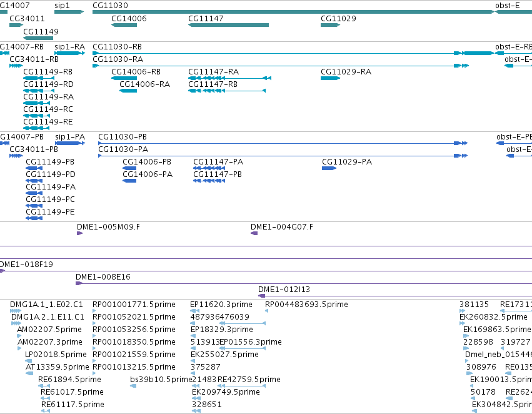Select the CG14006 gene label

(129, 18)
